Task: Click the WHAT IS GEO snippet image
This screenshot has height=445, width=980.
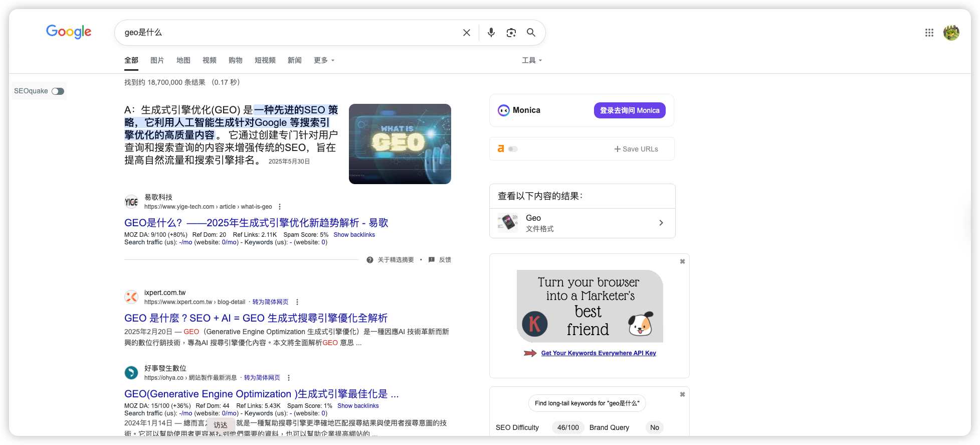Action: [400, 144]
